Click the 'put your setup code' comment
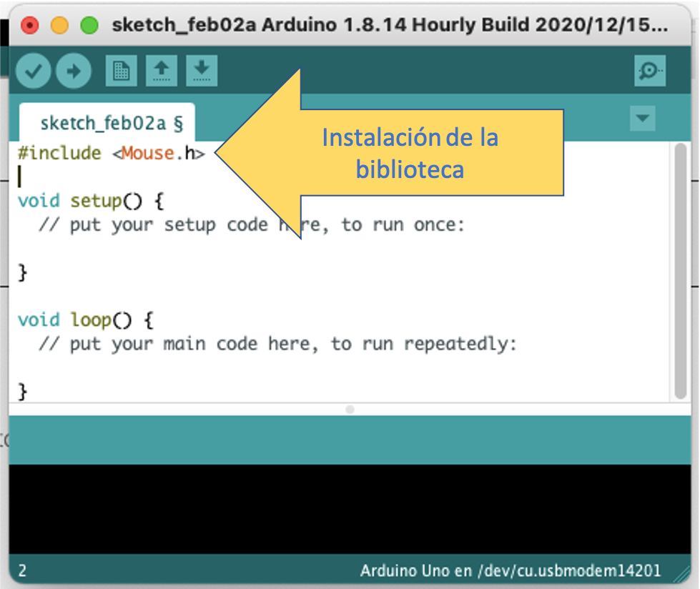 pos(252,225)
